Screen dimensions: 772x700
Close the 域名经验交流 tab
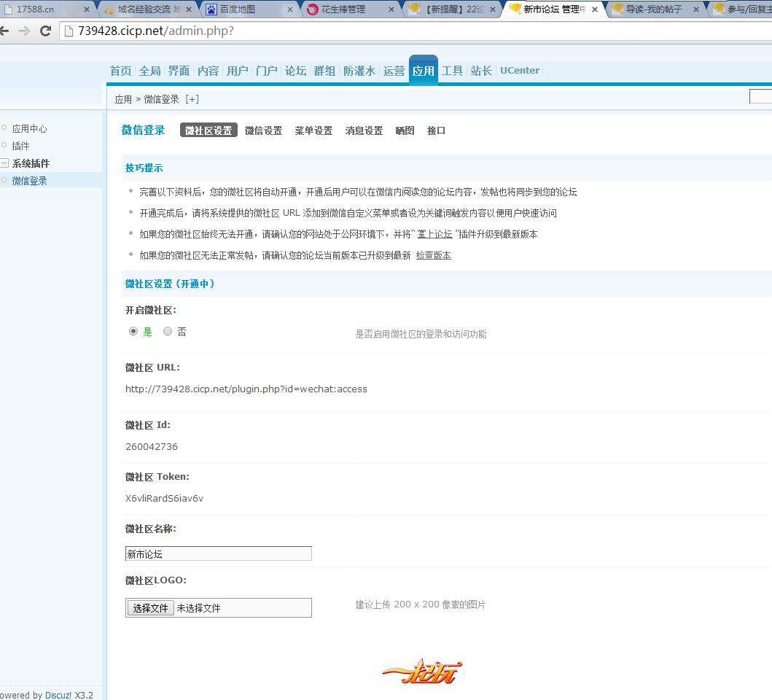pyautogui.click(x=189, y=9)
